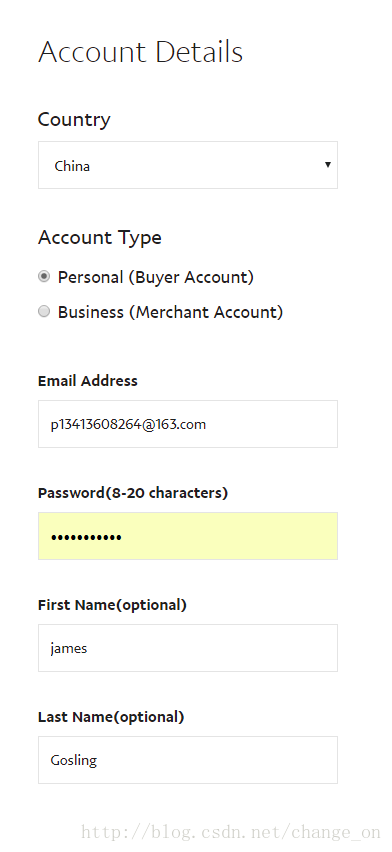Screen dimensions: 392x852
Task: Click the 'Gosling' text in Last Name
Action: pos(73,760)
